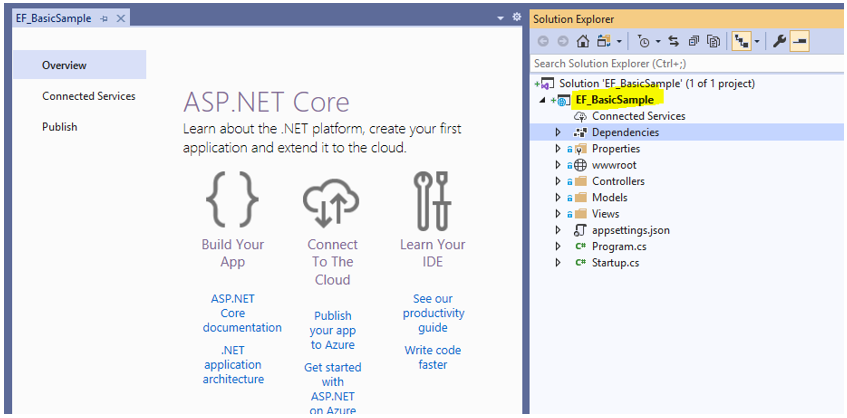This screenshot has width=847, height=418.
Task: Open the Publish page item
Action: point(59,127)
